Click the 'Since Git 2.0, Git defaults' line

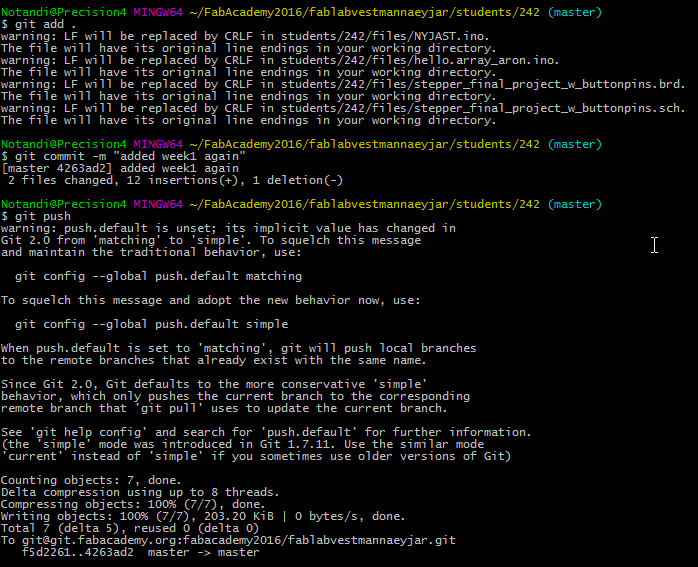coord(214,385)
